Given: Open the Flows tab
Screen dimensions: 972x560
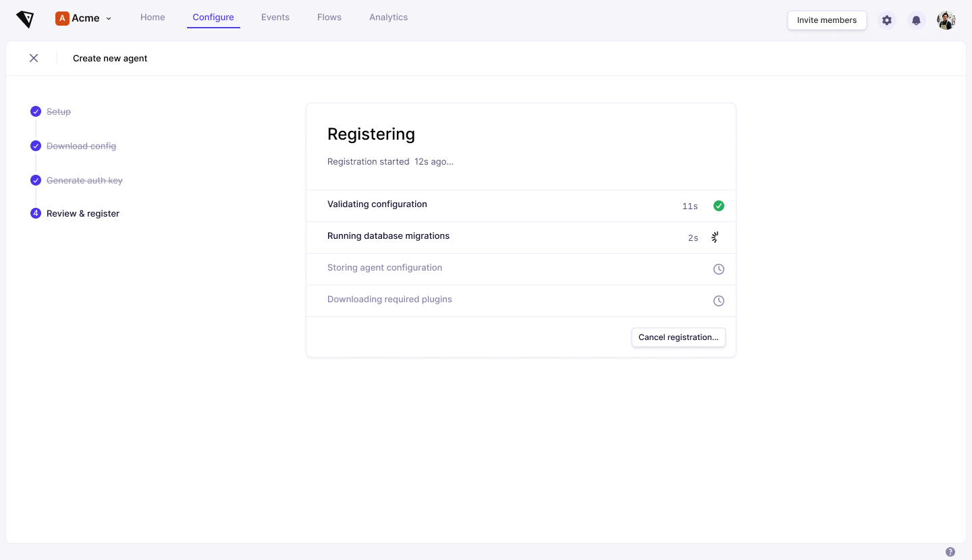Looking at the screenshot, I should click(329, 18).
